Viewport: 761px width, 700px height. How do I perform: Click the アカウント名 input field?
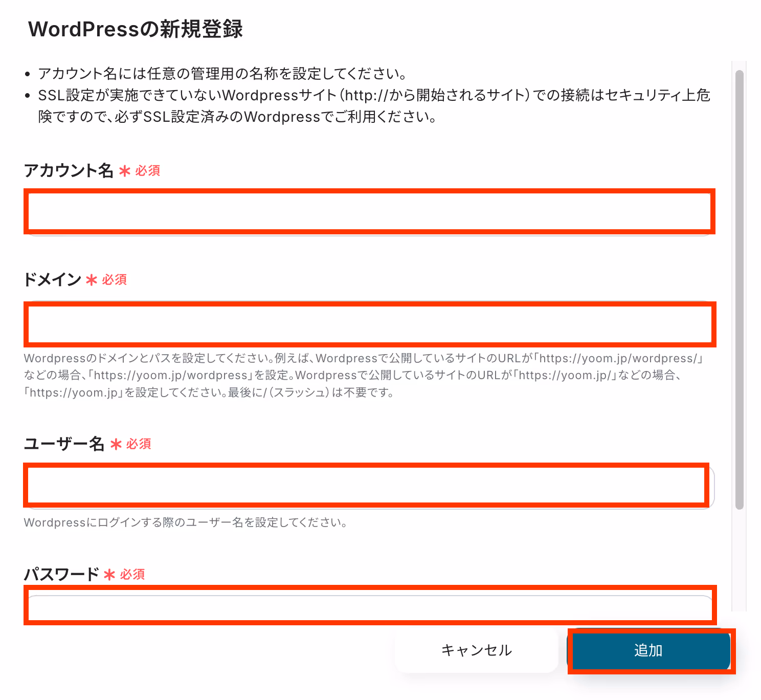[x=369, y=212]
